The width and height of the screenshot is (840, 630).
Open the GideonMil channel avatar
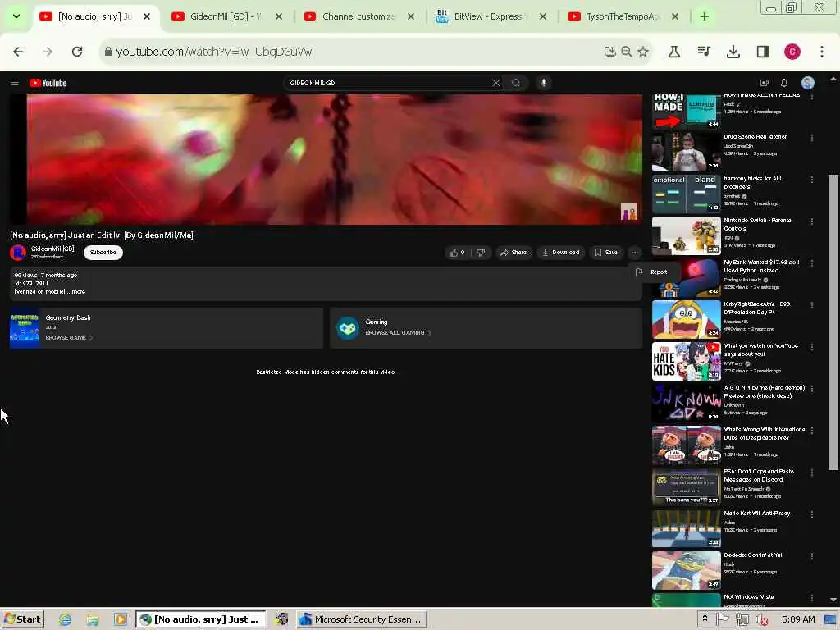[x=18, y=253]
